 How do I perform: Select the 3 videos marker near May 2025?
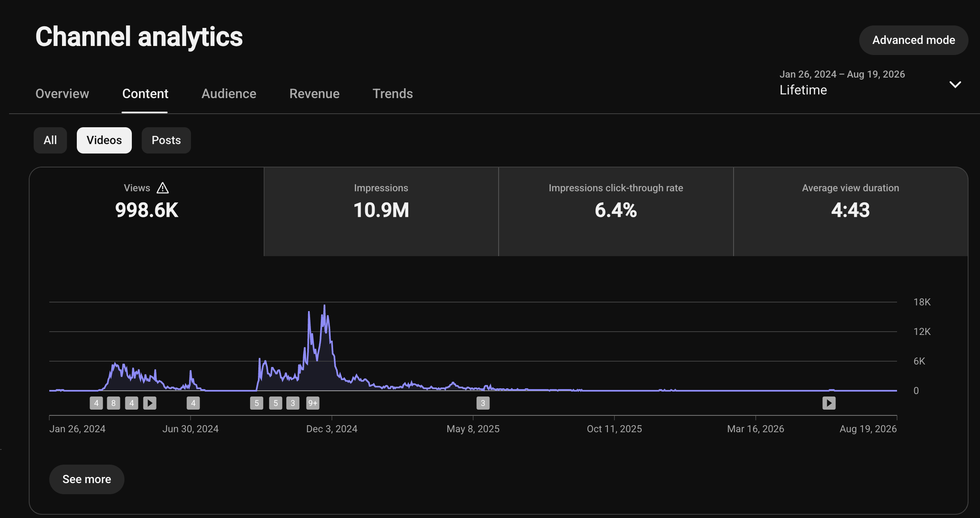coord(483,403)
